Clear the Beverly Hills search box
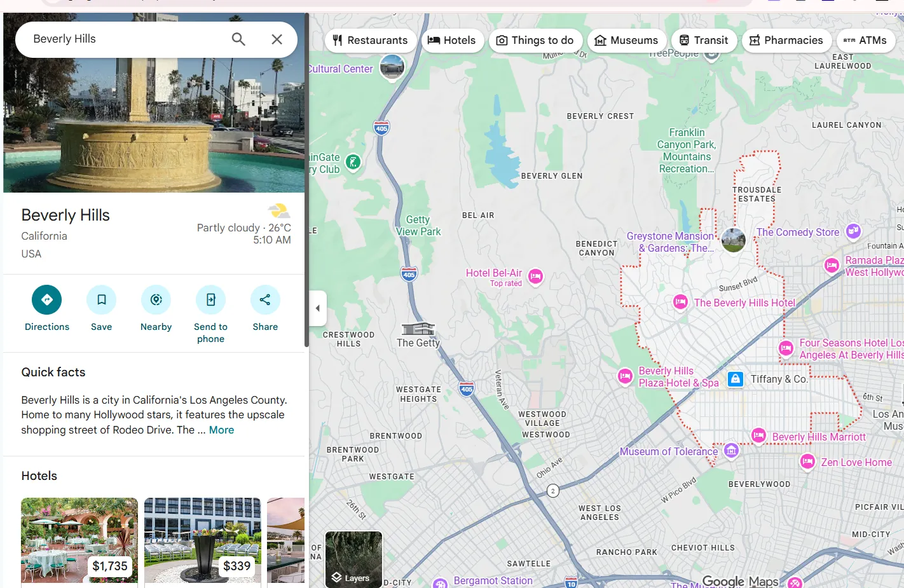This screenshot has height=588, width=904. (x=277, y=39)
